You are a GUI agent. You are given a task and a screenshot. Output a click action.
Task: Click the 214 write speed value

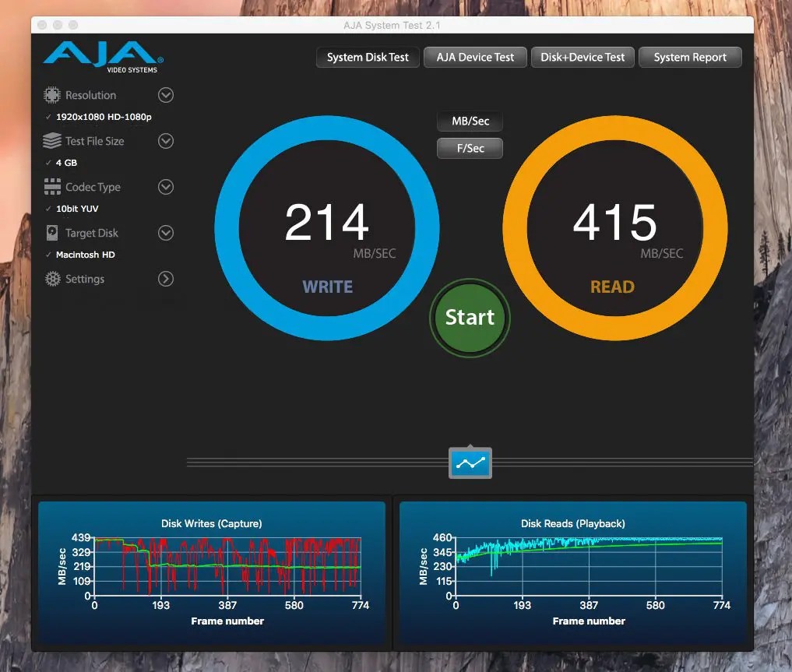pos(327,222)
